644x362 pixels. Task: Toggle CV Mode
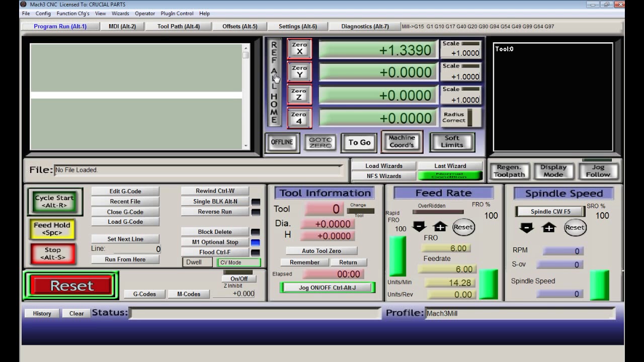coord(239,262)
